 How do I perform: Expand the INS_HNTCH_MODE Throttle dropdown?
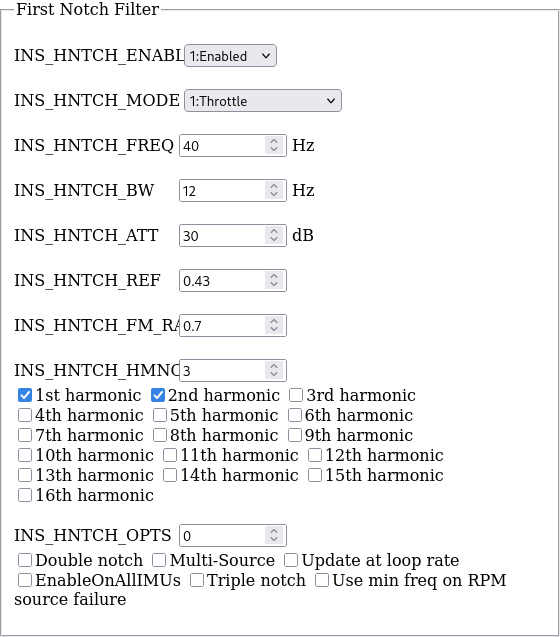click(x=263, y=101)
